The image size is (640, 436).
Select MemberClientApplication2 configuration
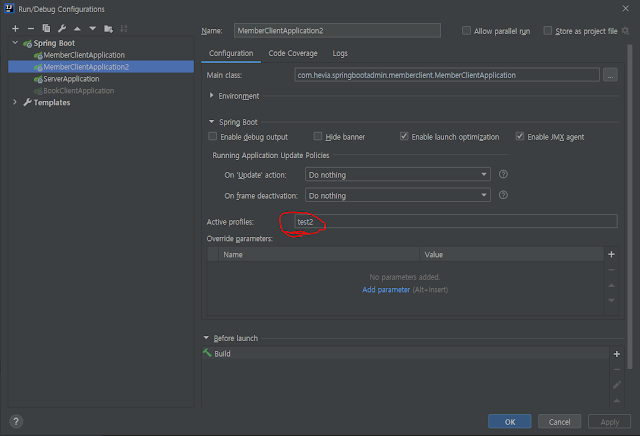[101, 67]
